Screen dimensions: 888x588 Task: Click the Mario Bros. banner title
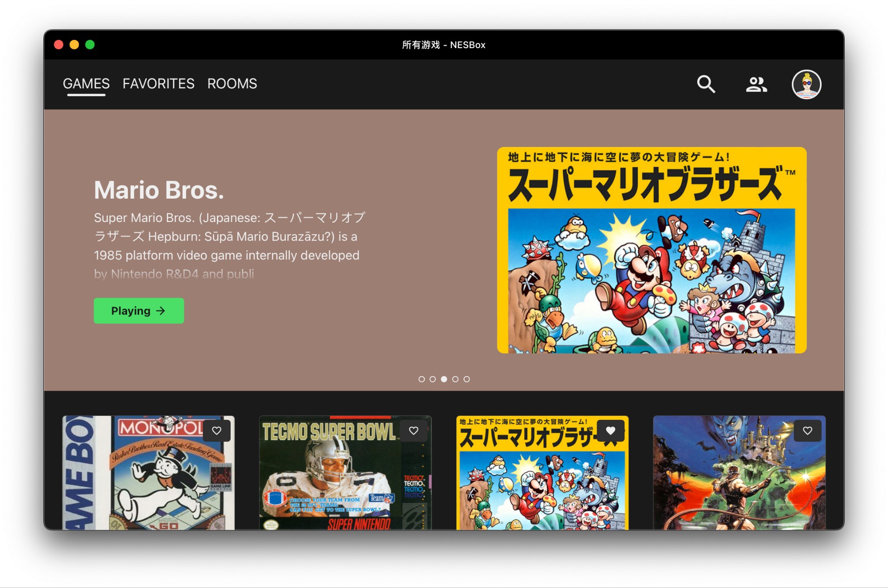pyautogui.click(x=159, y=190)
